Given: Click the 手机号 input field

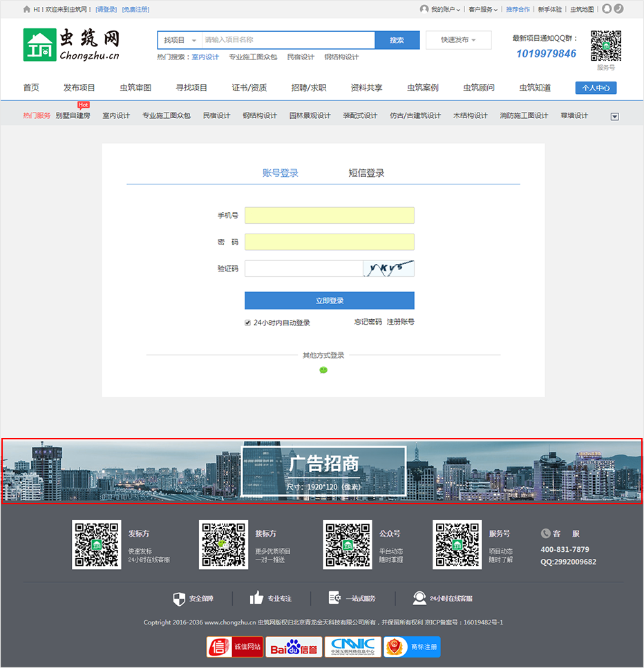Looking at the screenshot, I should coord(329,216).
